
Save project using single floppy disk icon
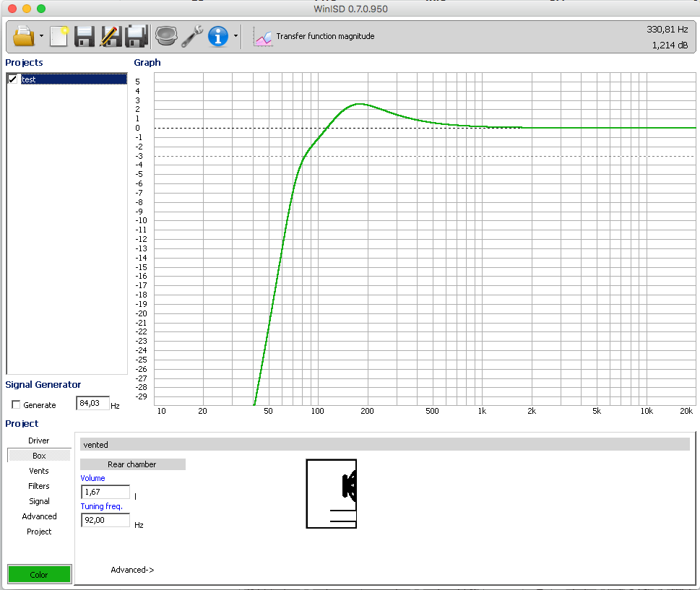coord(84,36)
